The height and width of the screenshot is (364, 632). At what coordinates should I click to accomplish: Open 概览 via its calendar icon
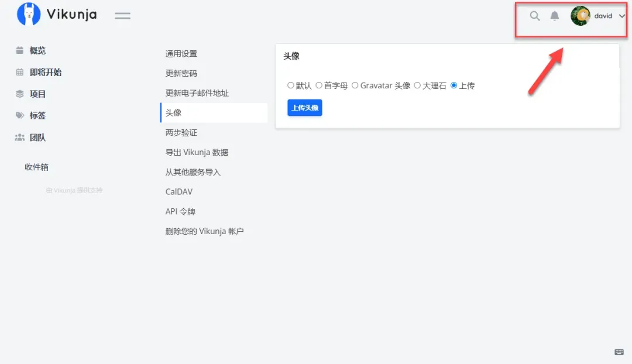tap(20, 50)
